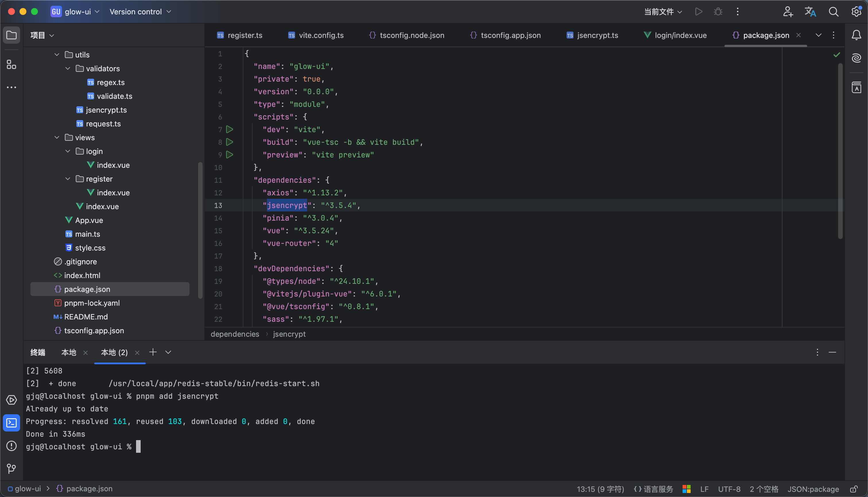
Task: Click the translation icon in toolbar
Action: tap(810, 11)
